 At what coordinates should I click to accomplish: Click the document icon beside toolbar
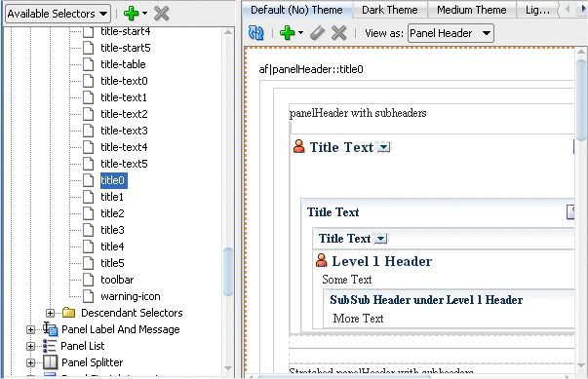pos(88,280)
